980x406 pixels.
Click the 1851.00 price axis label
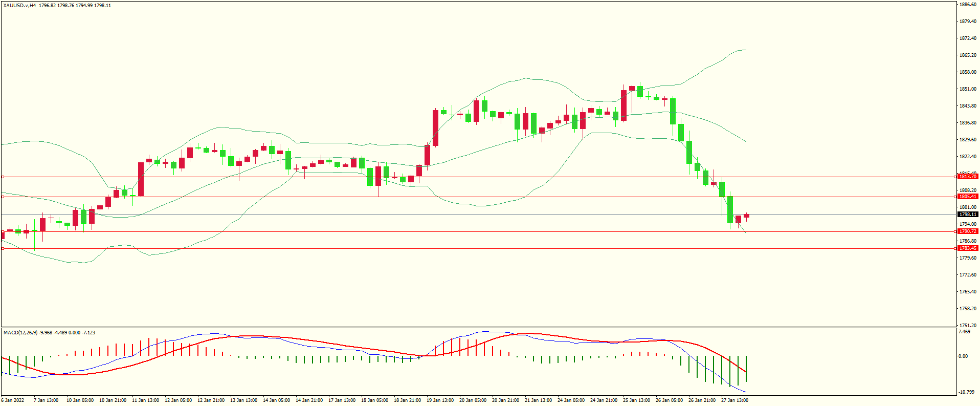(x=968, y=89)
